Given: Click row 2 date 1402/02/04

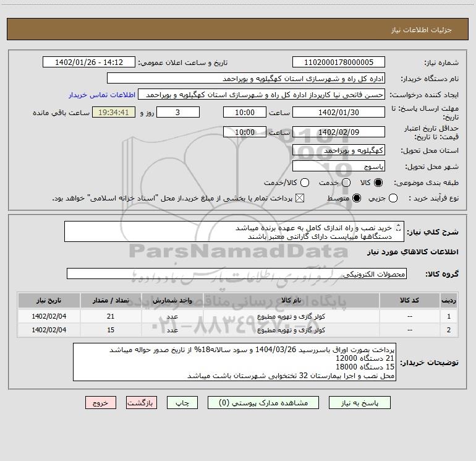Looking at the screenshot, I should 49,330.
